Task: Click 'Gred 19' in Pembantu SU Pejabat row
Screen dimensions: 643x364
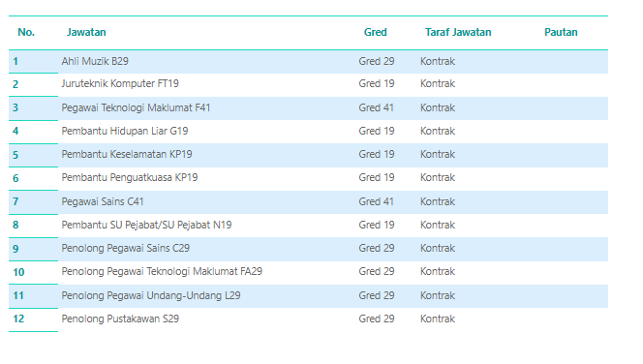Action: (x=377, y=225)
